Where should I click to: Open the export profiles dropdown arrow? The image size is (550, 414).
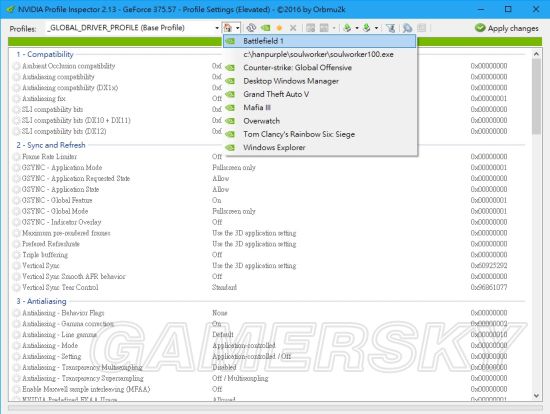click(357, 28)
